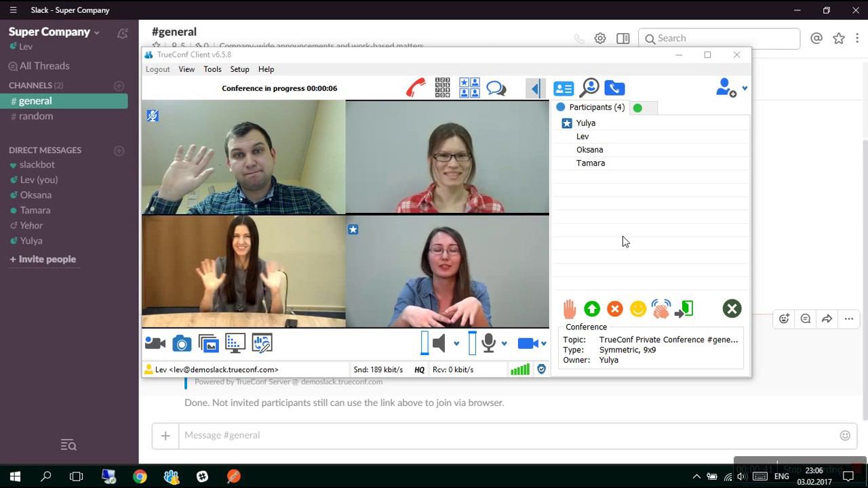Click muted mic icon on video tile
Image resolution: width=868 pixels, height=488 pixels.
tap(153, 116)
